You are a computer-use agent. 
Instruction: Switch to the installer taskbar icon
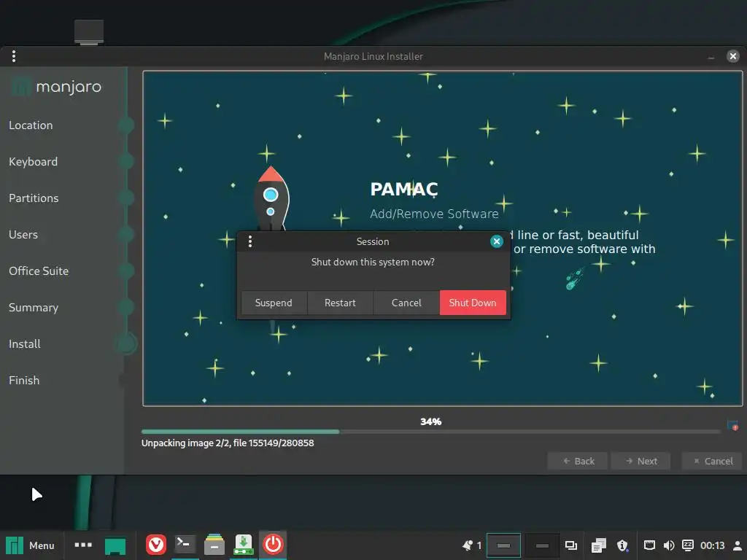(244, 545)
